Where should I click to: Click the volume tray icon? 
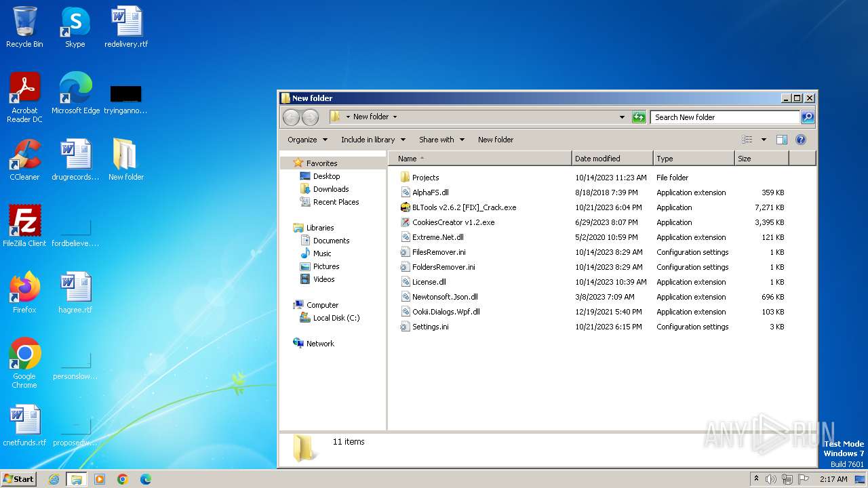pos(771,479)
